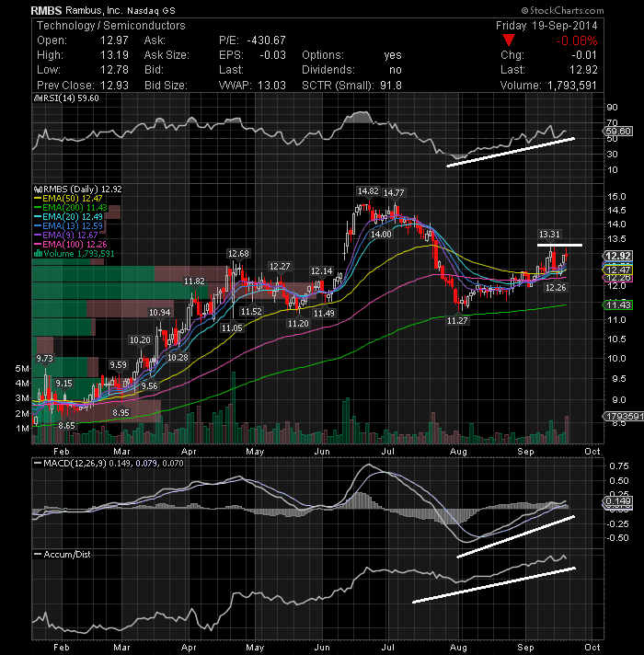Click the 59.60 RSI axis tag

point(618,132)
